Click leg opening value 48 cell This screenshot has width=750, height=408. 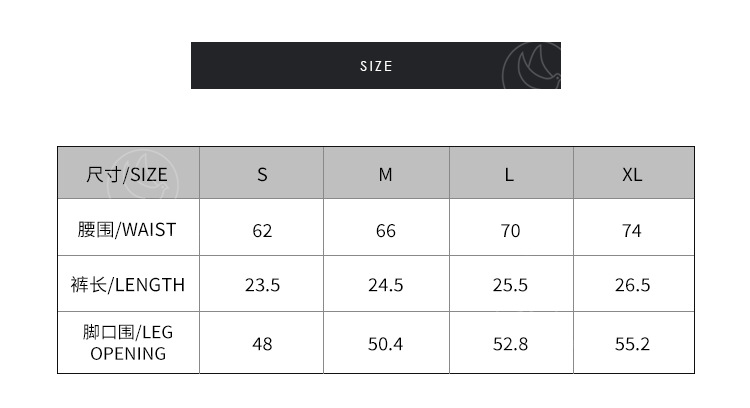pos(262,344)
